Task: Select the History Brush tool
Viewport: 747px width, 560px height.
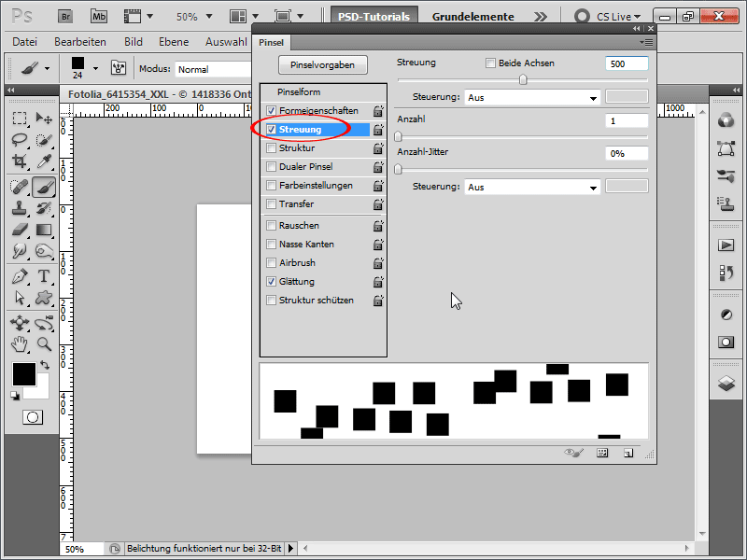Action: coord(44,208)
